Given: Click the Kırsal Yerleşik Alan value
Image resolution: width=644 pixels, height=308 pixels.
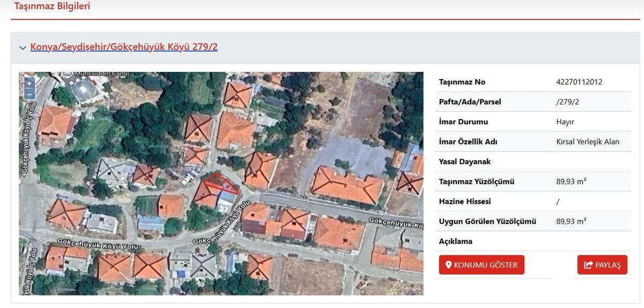Looking at the screenshot, I should [588, 142].
